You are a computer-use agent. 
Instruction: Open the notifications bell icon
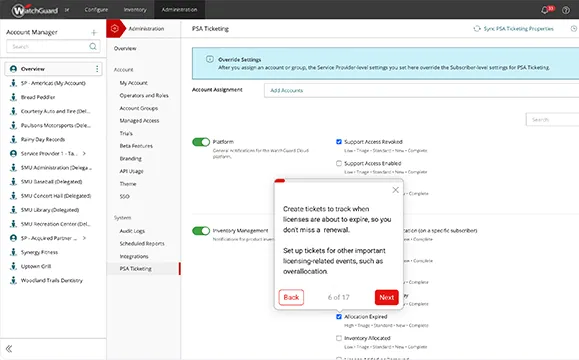coord(545,10)
